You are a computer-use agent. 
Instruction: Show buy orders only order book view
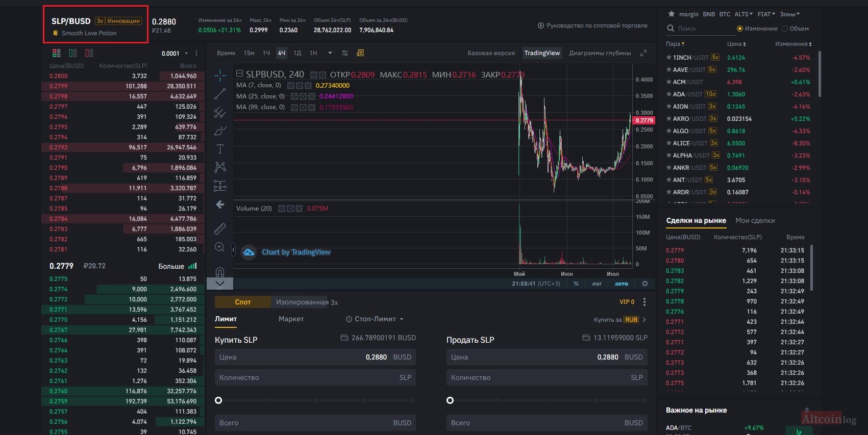click(73, 53)
